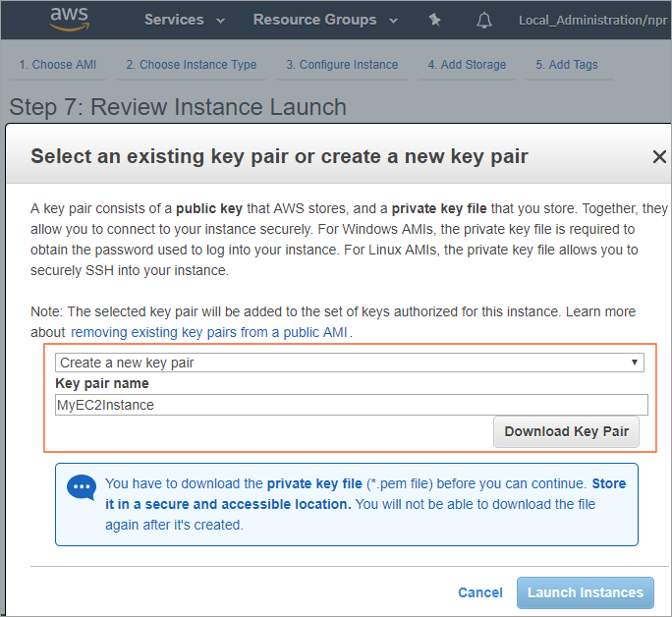672x617 pixels.
Task: Click the Launch Instances button
Action: pyautogui.click(x=585, y=592)
